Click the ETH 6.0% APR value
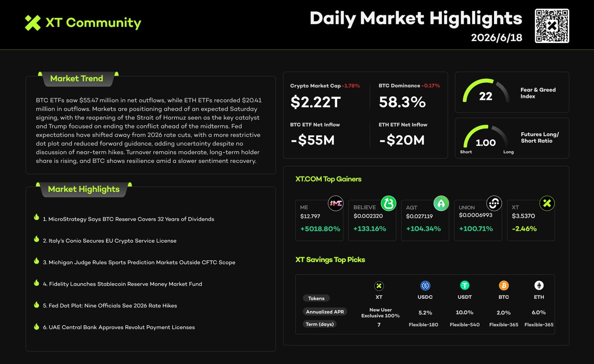This screenshot has width=594, height=364. pyautogui.click(x=539, y=313)
